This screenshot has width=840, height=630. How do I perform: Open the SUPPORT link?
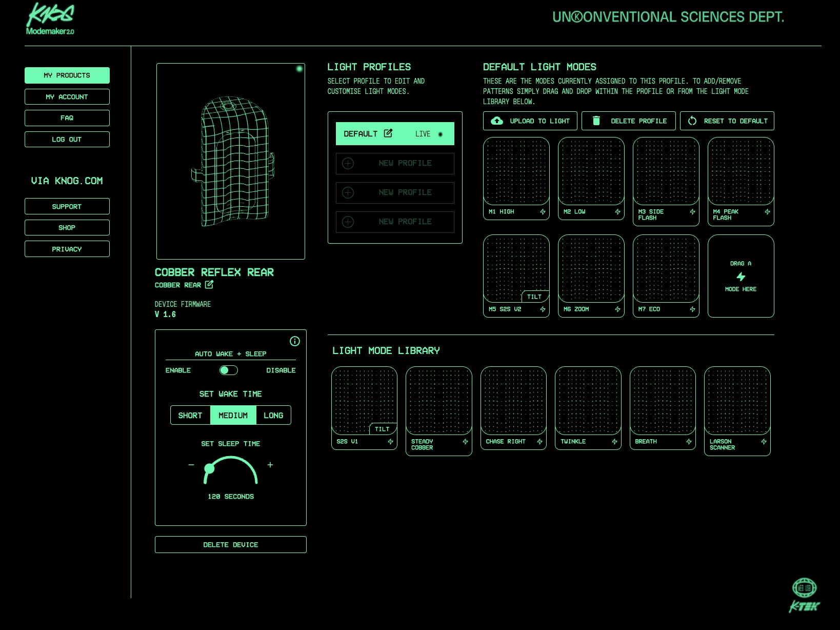[67, 206]
